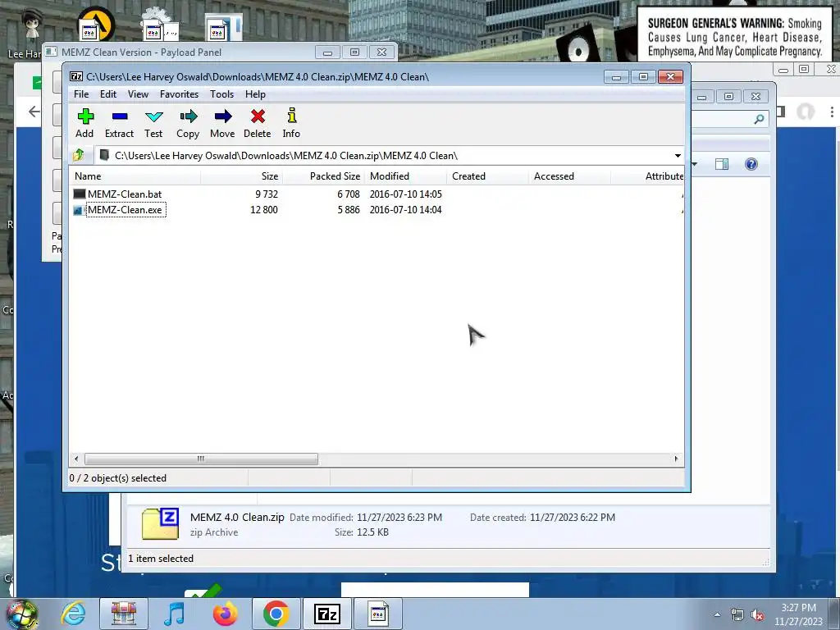Image resolution: width=840 pixels, height=630 pixels.
Task: Open the Favorites menu
Action: 179,94
